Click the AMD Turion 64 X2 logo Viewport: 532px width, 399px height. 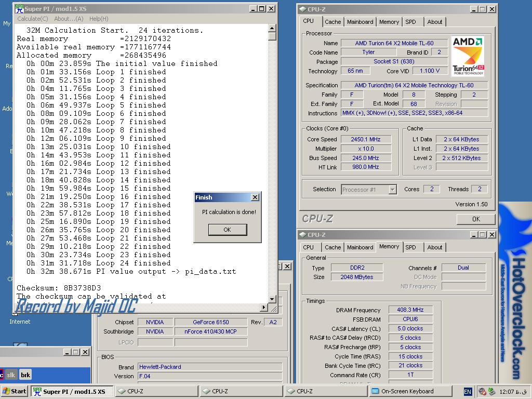(468, 56)
